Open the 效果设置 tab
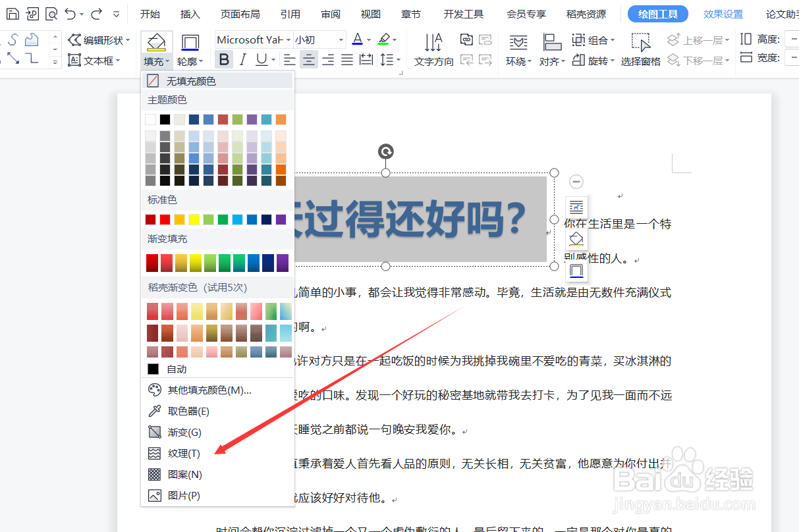 (x=723, y=13)
